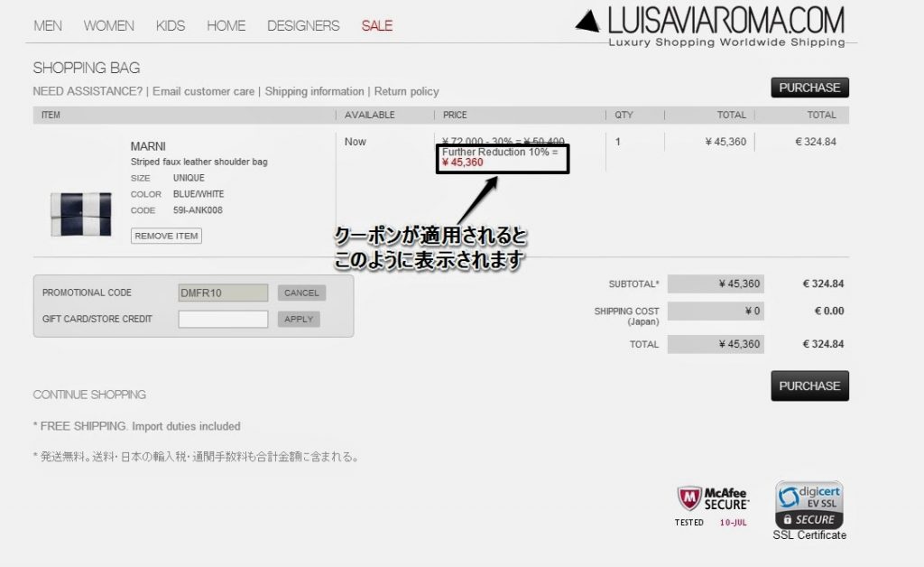Open the SALE navigation menu
The width and height of the screenshot is (924, 567).
(x=377, y=26)
